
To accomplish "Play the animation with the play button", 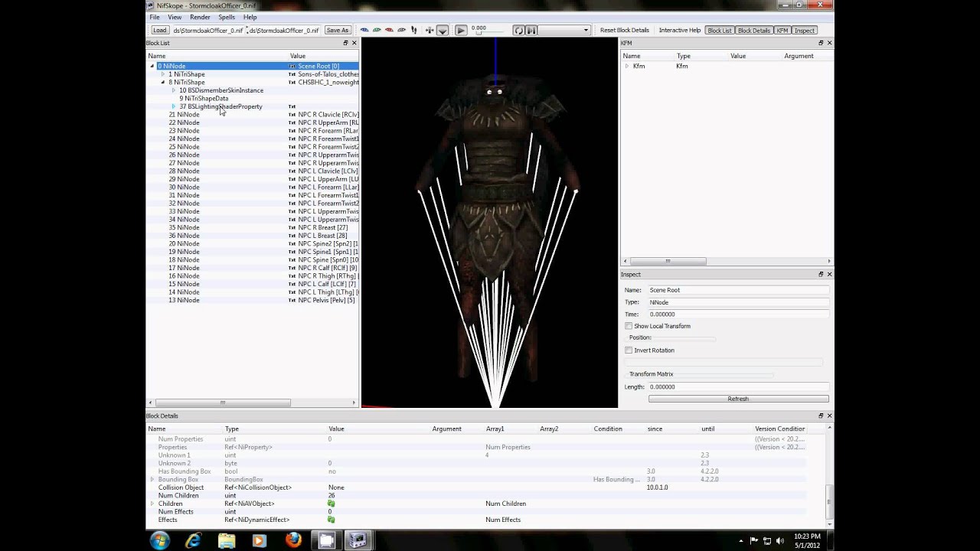I will 461,30.
